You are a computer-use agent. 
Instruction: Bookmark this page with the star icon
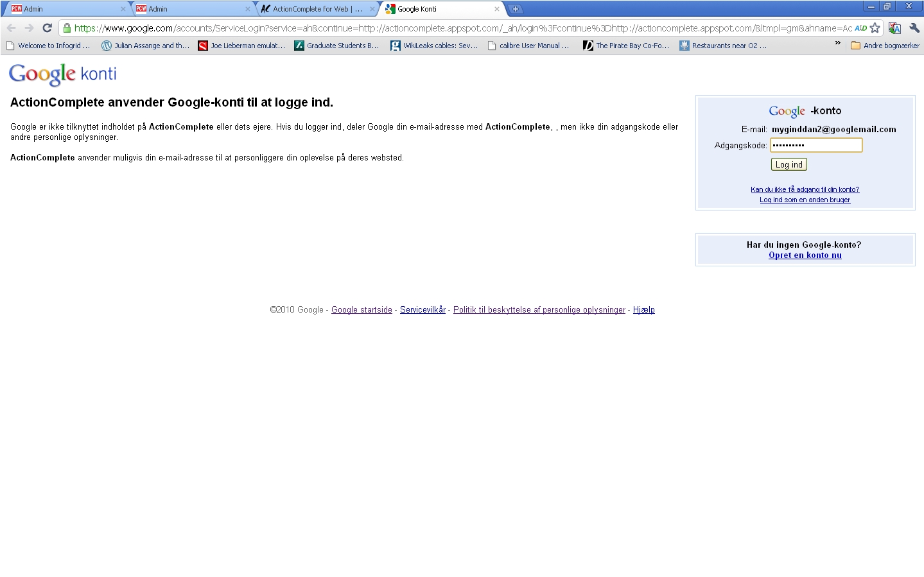point(875,28)
